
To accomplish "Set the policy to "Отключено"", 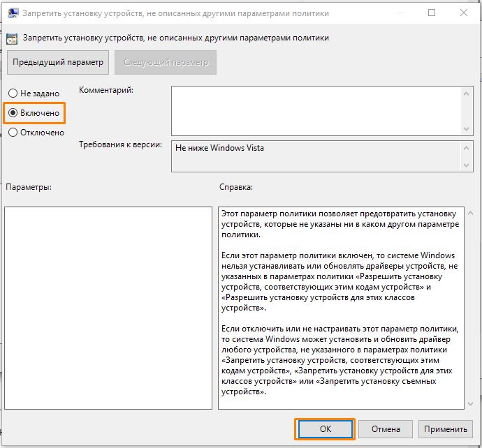I will click(x=13, y=133).
